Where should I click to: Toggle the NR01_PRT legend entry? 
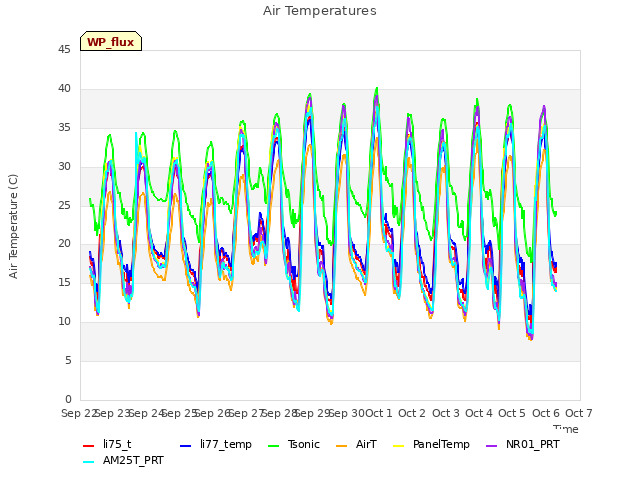point(523,444)
